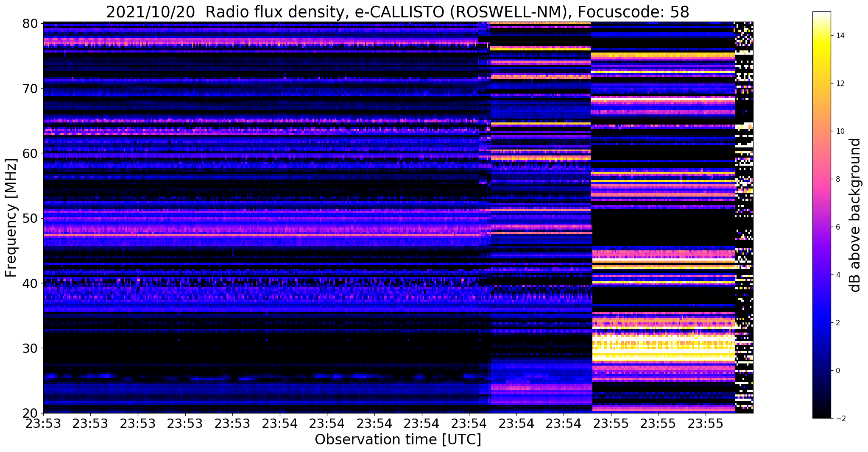
Task: Click the 'dB above background' colorbar label
Action: pos(855,215)
